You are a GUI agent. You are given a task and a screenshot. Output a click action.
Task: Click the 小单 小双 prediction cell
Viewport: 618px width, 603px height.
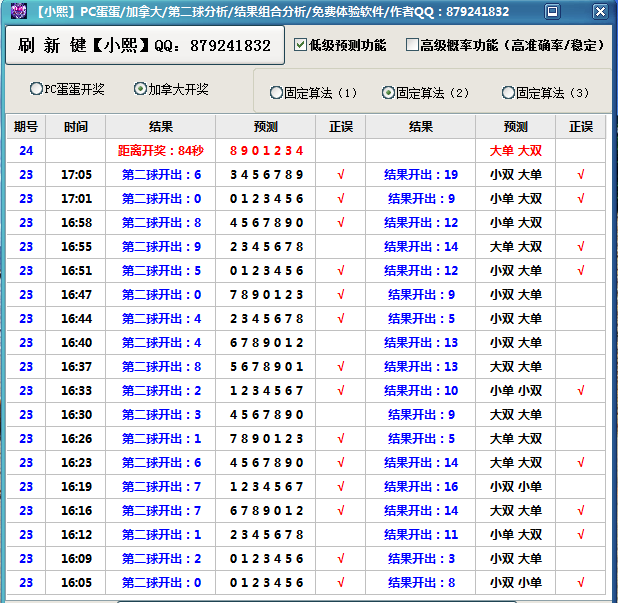pos(516,391)
